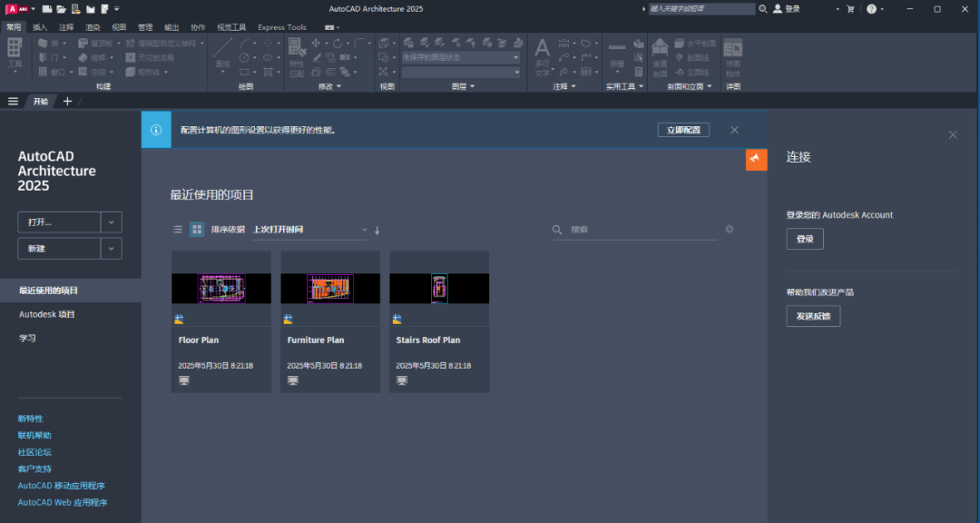Open the hamburger menu left of the 开始 tab
Image resolution: width=980 pixels, height=523 pixels.
(14, 101)
